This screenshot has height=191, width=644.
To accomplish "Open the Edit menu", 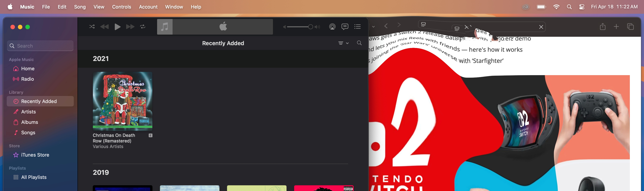I will click(62, 7).
